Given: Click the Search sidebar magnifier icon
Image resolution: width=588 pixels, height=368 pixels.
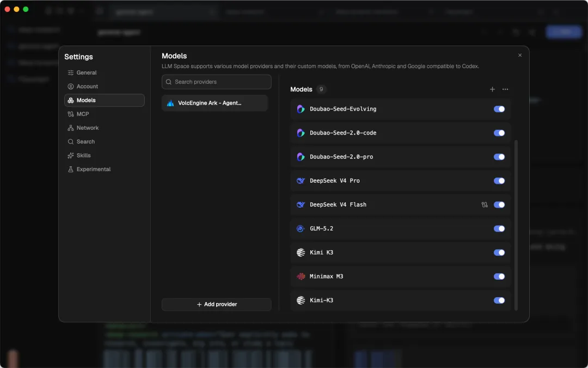Looking at the screenshot, I should (x=70, y=142).
